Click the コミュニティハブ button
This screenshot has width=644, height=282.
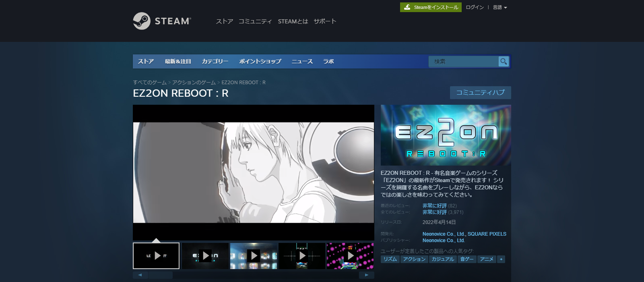480,92
